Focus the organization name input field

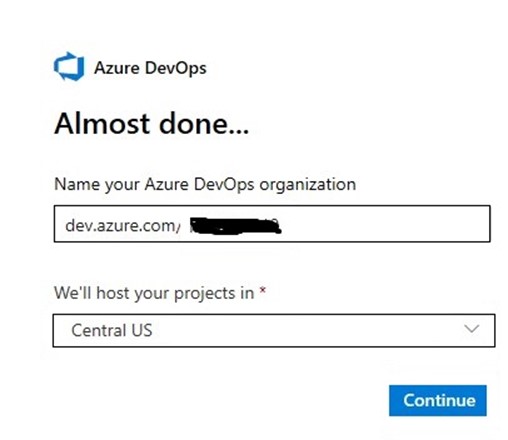point(272,224)
